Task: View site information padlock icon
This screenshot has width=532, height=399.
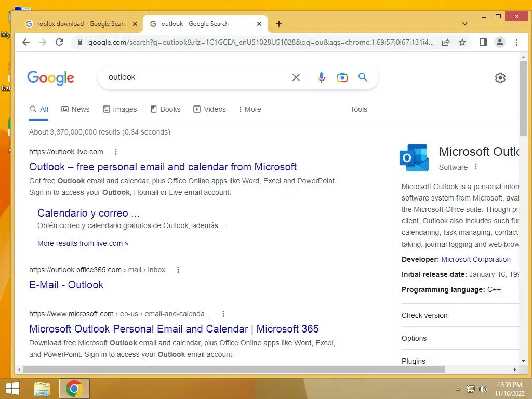Action: [x=80, y=42]
